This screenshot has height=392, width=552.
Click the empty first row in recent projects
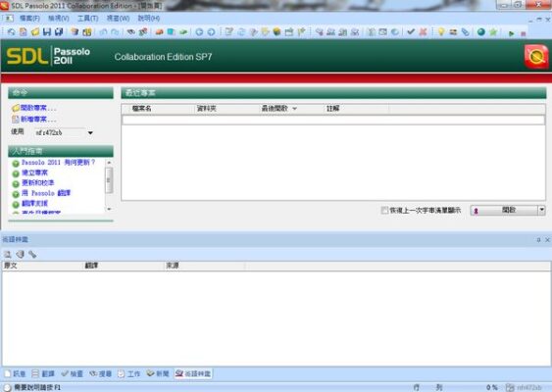click(333, 120)
